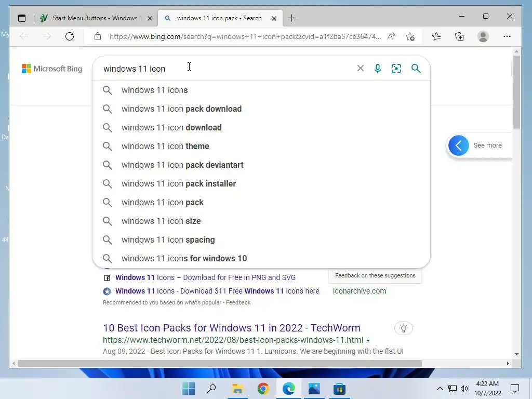Open the Favorites list
Viewport: 532px width, 399px height.
pyautogui.click(x=436, y=36)
